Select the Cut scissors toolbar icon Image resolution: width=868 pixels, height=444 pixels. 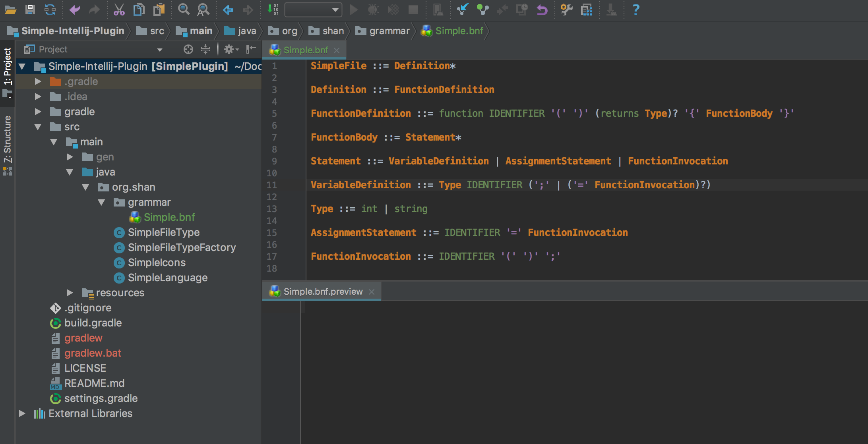pos(119,10)
